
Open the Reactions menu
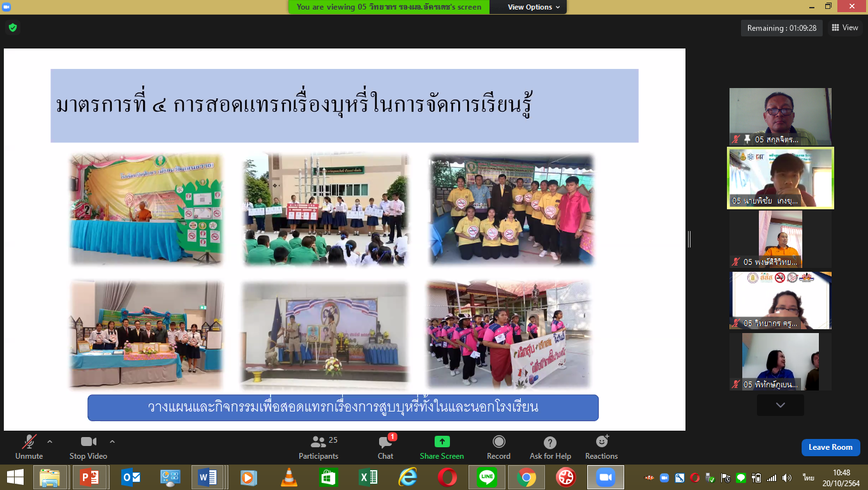click(x=601, y=447)
